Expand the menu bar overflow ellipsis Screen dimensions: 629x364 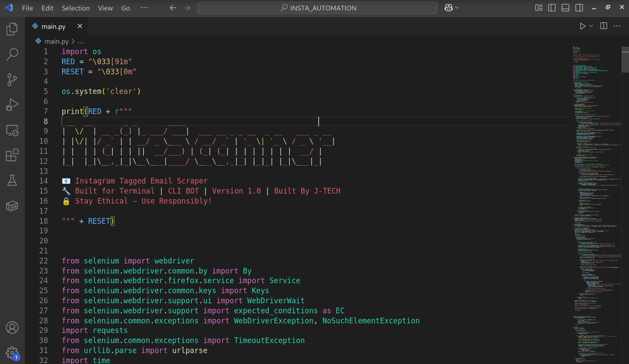tap(144, 8)
